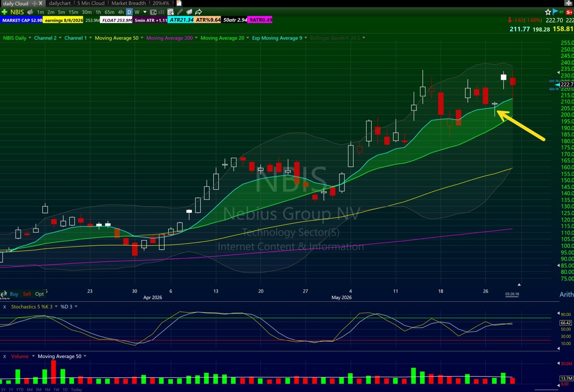574x392 pixels.
Task: Set range to Today
Action: (76, 390)
